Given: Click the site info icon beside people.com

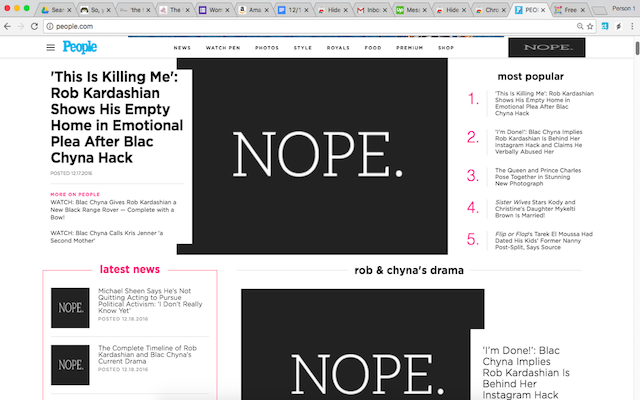Looking at the screenshot, I should coord(49,26).
